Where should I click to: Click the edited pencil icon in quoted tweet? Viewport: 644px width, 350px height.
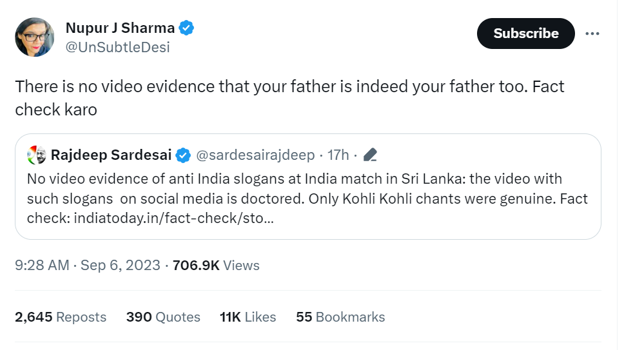tap(370, 155)
